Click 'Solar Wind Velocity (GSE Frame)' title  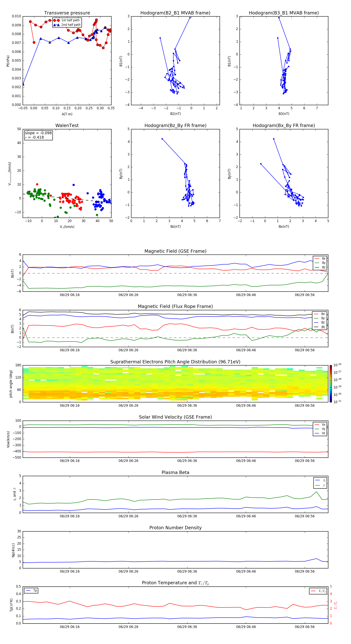point(175,417)
